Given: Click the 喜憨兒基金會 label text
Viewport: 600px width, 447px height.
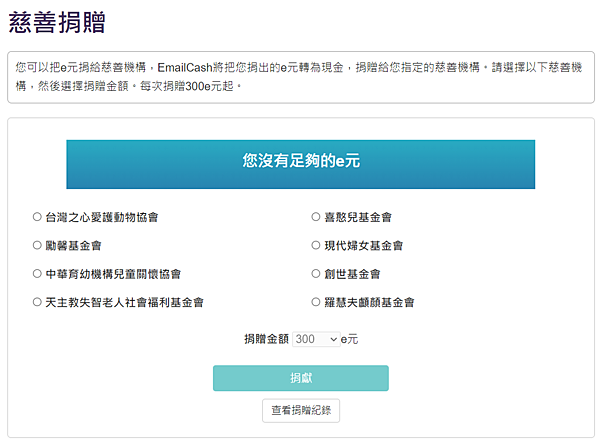Looking at the screenshot, I should click(x=358, y=217).
